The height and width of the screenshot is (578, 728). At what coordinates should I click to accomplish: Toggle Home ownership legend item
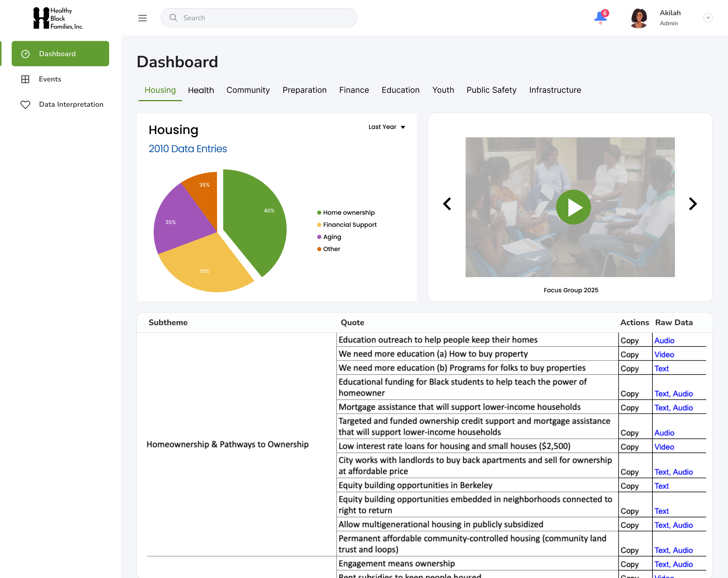pyautogui.click(x=349, y=212)
